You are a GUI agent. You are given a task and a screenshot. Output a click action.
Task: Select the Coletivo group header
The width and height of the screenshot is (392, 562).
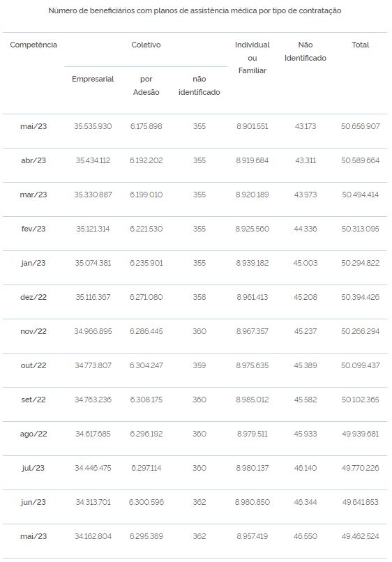(146, 45)
